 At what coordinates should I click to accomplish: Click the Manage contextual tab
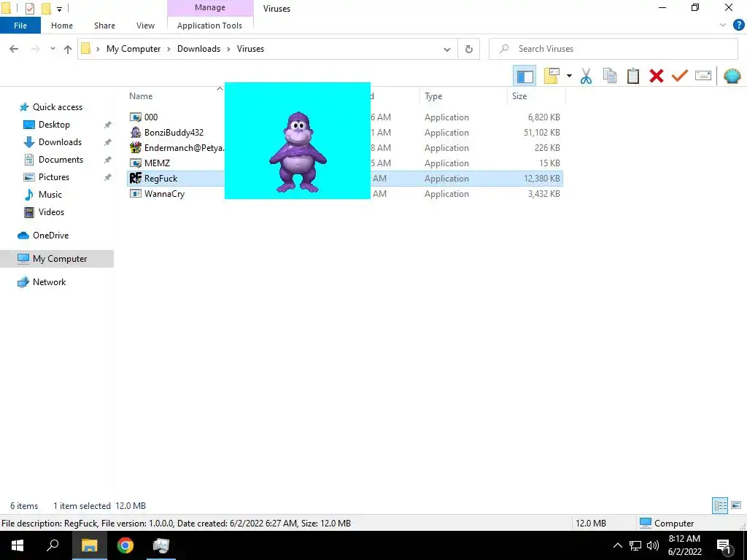(209, 7)
